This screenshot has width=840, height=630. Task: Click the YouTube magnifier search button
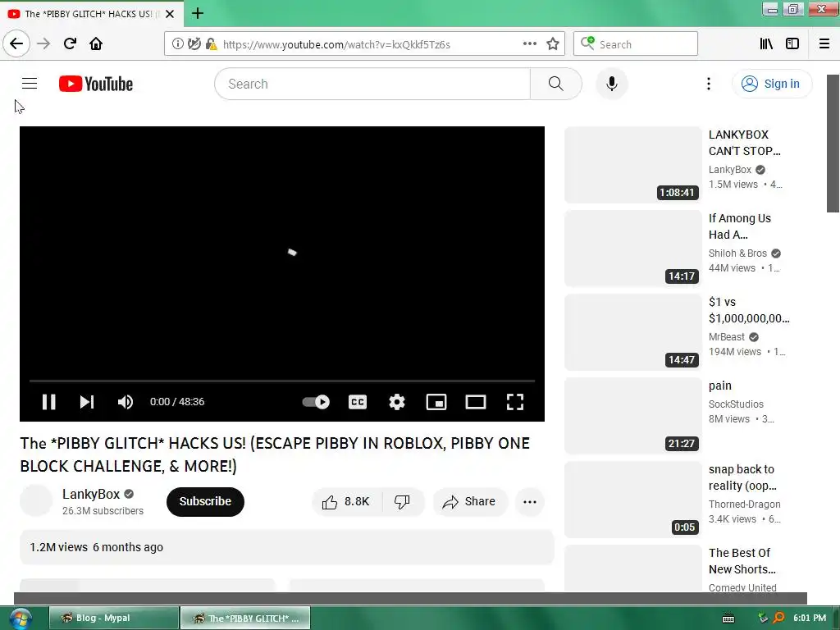click(556, 84)
